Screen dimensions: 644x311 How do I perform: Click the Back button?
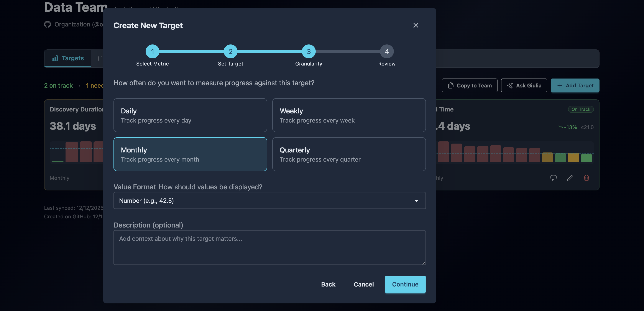(x=328, y=284)
